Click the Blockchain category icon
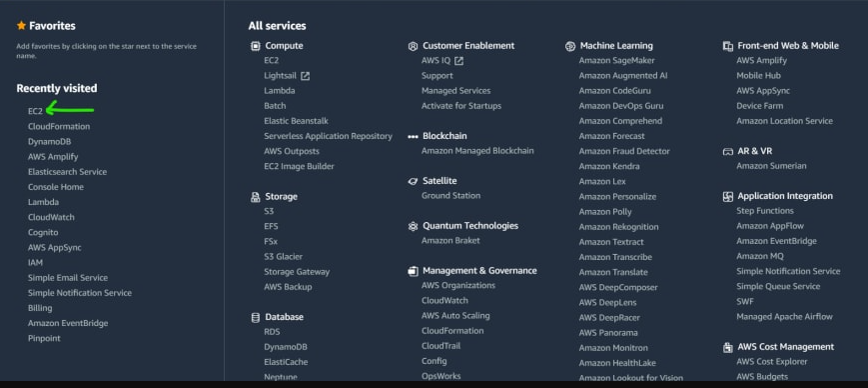 (x=413, y=136)
